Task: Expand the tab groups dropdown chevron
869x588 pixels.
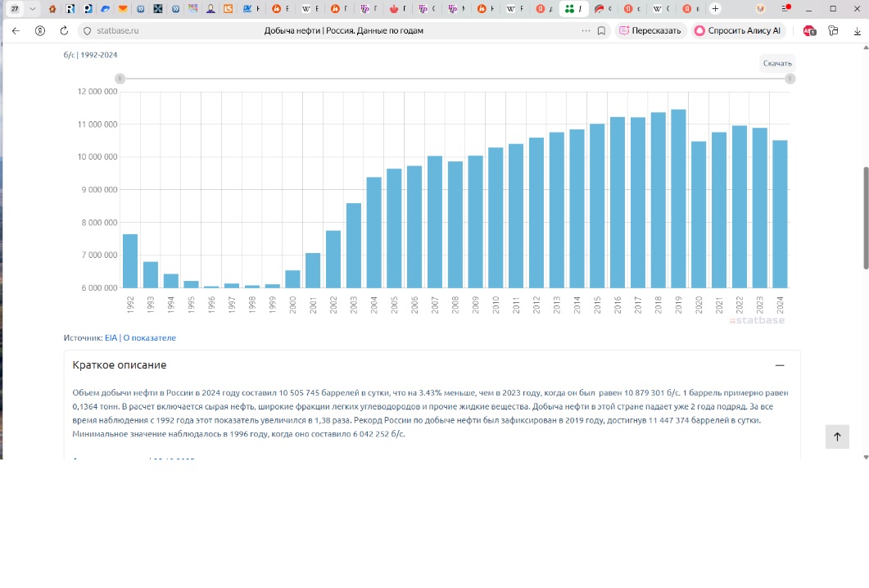Action: tap(33, 8)
